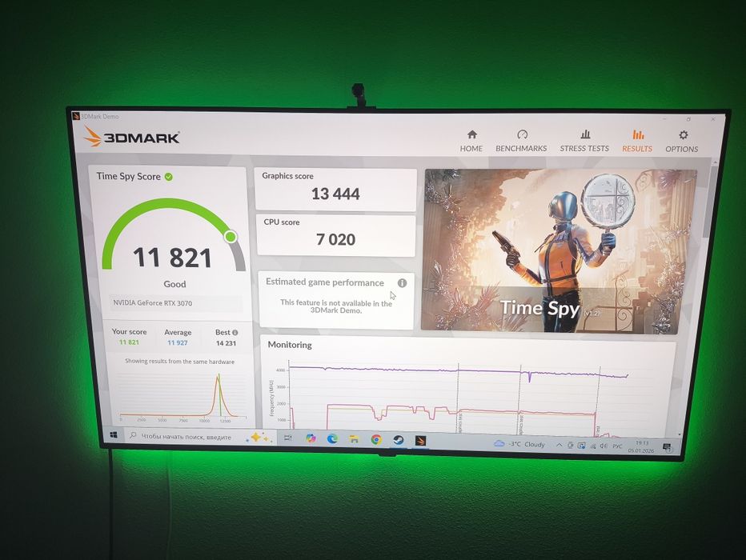Open Task View from taskbar
The image size is (746, 560).
tap(288, 438)
